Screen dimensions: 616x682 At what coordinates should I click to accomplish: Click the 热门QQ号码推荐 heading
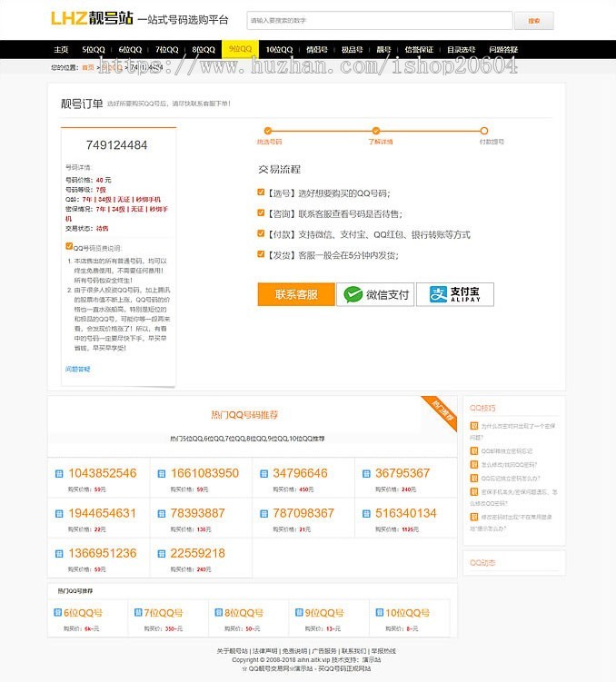tap(244, 415)
